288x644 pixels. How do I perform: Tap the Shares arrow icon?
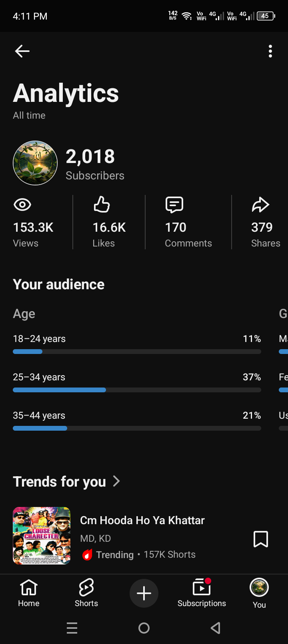(x=260, y=205)
